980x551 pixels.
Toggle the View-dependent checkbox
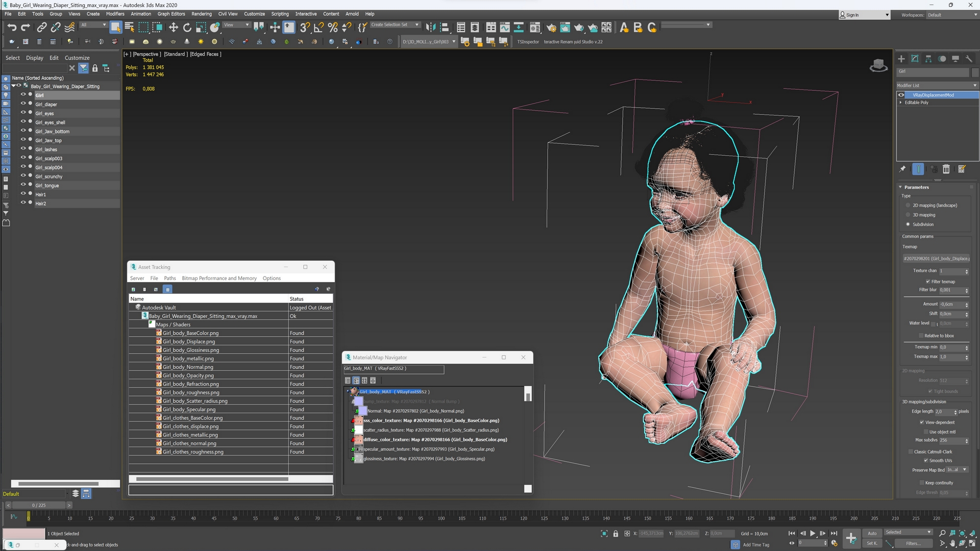(x=922, y=422)
